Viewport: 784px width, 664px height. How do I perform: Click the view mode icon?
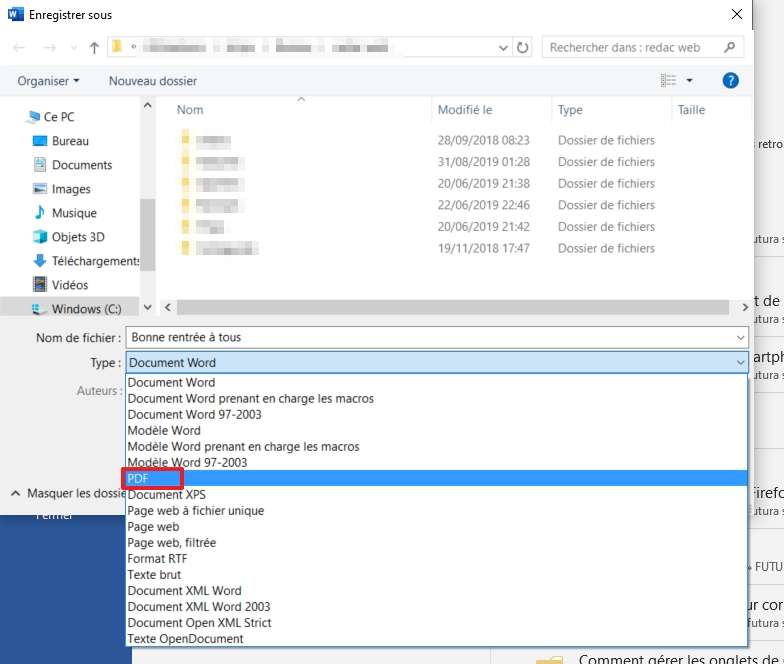click(668, 80)
